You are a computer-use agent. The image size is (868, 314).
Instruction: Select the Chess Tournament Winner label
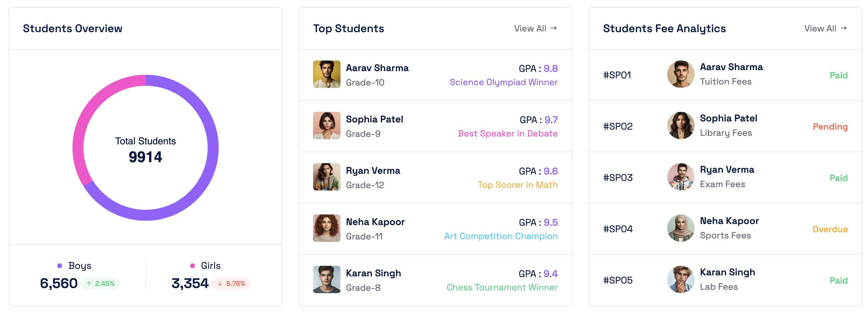(502, 287)
